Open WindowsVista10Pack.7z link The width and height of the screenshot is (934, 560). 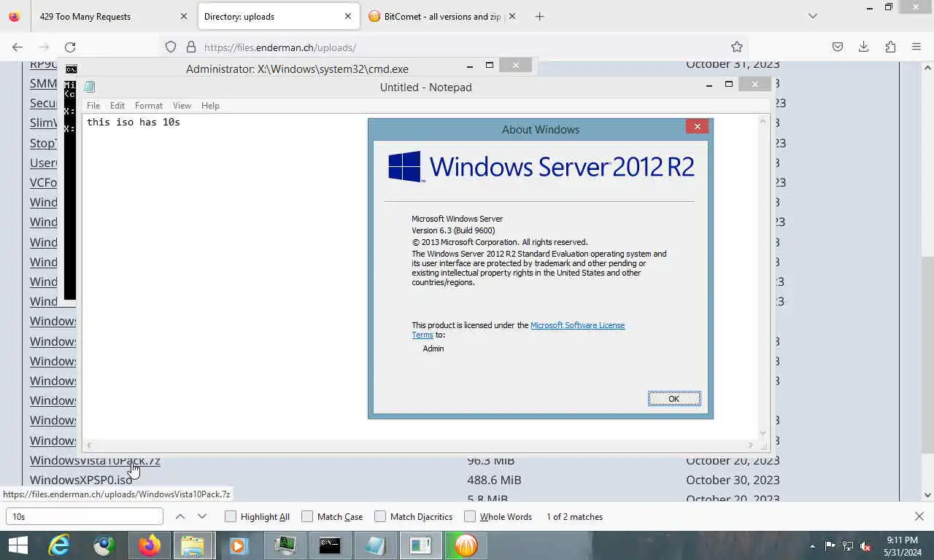(x=95, y=461)
